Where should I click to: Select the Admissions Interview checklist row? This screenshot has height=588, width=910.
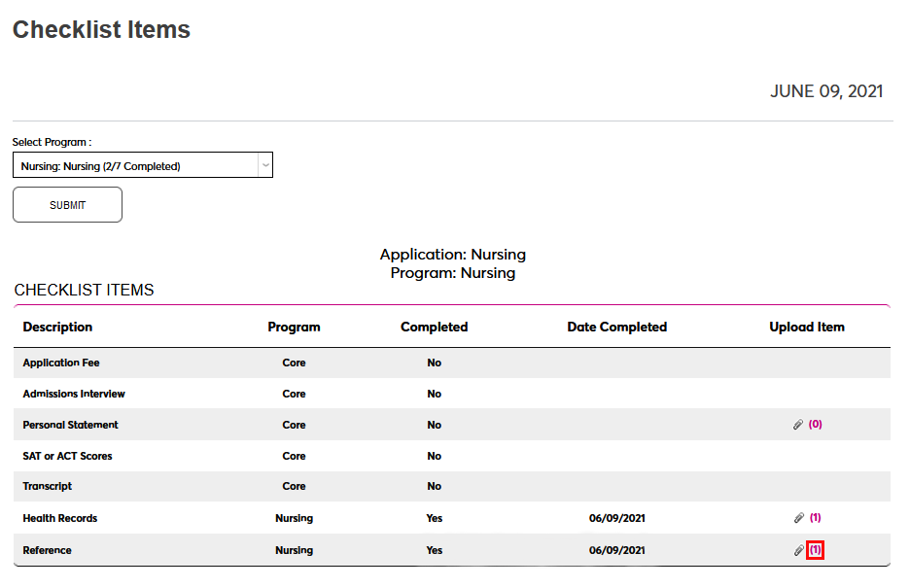[74, 395]
